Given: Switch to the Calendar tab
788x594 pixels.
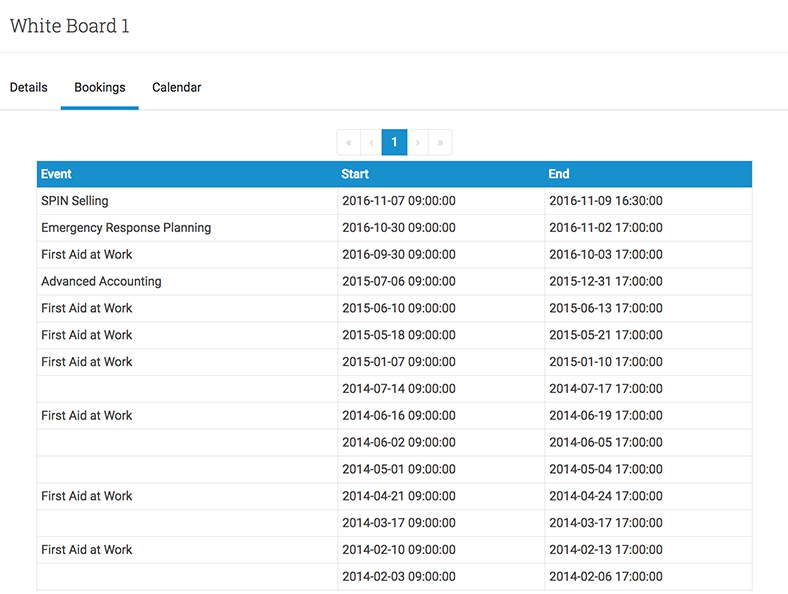Looking at the screenshot, I should 176,87.
